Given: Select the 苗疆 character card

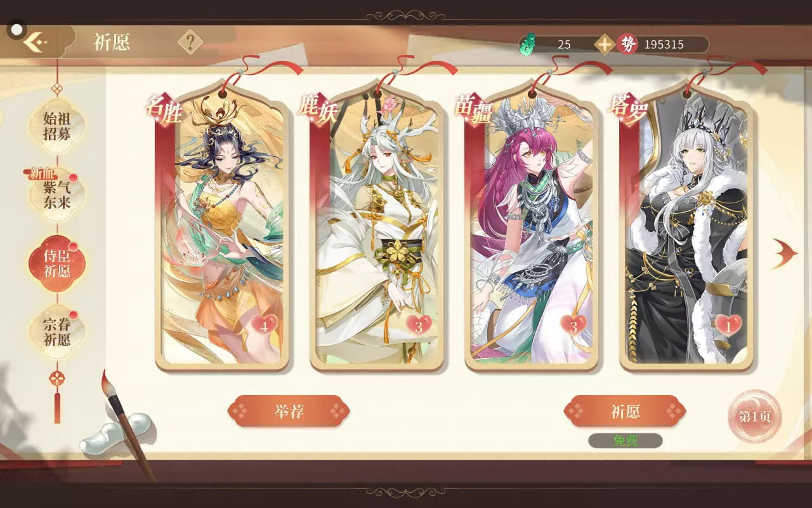Looking at the screenshot, I should click(532, 229).
